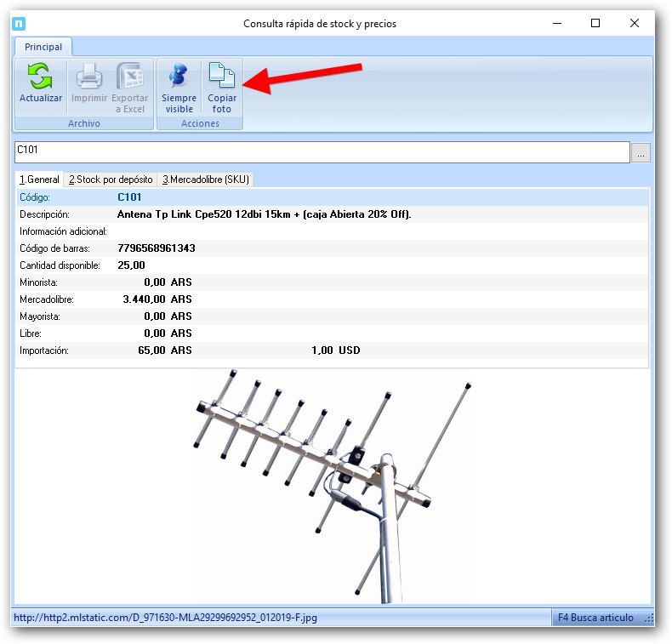The height and width of the screenshot is (644, 672).
Task: Open the Stock por depósito tab
Action: (111, 180)
